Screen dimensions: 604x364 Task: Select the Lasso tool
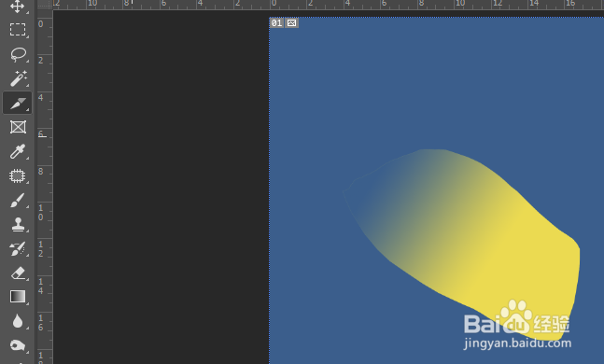pyautogui.click(x=18, y=54)
